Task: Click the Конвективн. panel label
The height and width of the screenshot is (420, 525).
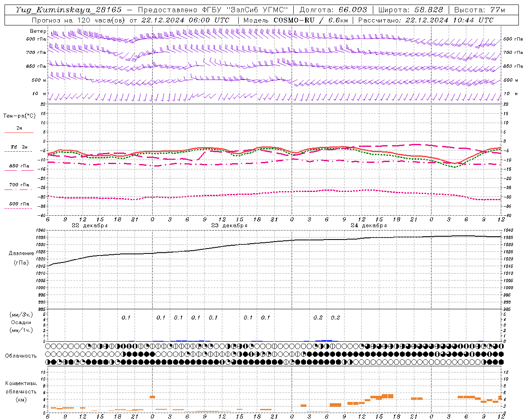Action: click(21, 383)
